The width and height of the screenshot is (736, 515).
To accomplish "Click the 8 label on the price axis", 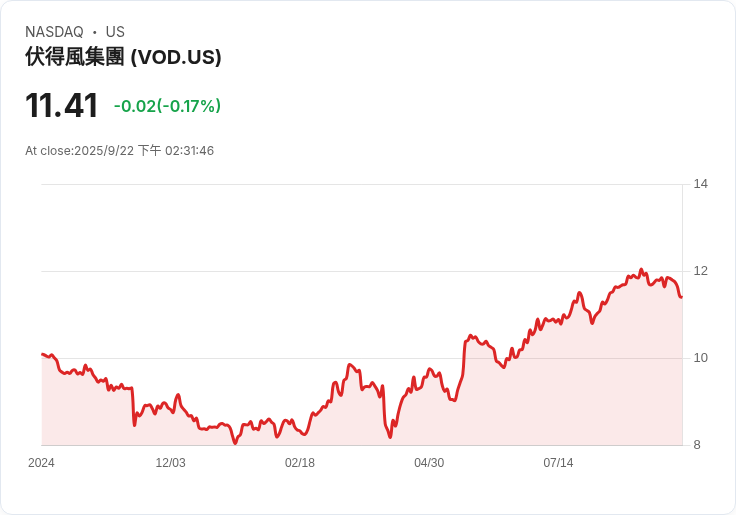I will 697,445.
